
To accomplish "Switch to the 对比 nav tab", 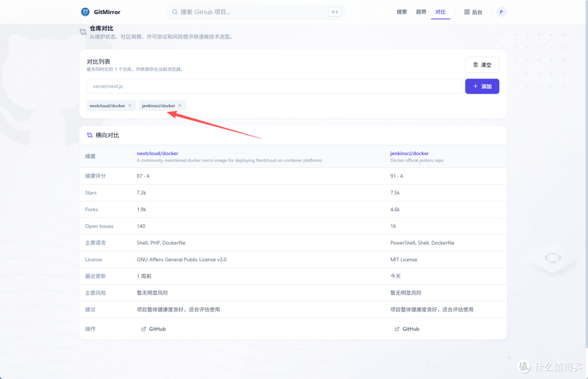I will point(440,12).
